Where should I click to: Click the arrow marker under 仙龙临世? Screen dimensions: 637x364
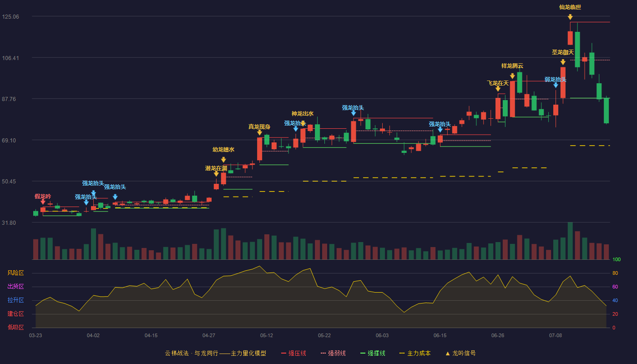coord(570,17)
